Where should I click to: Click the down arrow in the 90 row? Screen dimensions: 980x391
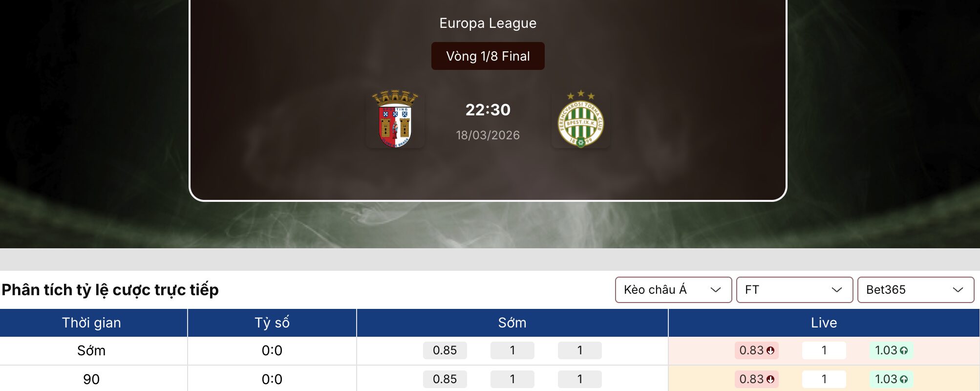[770, 379]
